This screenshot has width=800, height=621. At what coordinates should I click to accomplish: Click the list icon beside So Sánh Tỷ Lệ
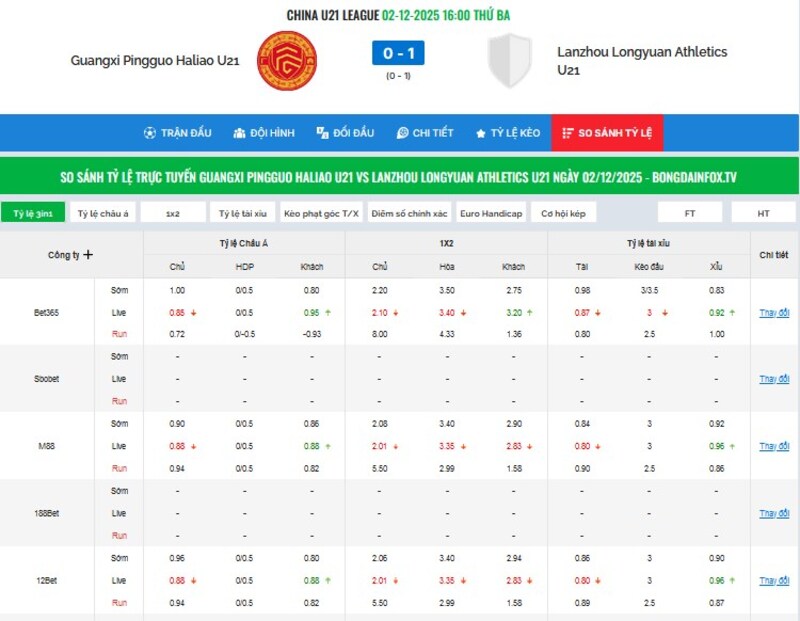point(568,133)
